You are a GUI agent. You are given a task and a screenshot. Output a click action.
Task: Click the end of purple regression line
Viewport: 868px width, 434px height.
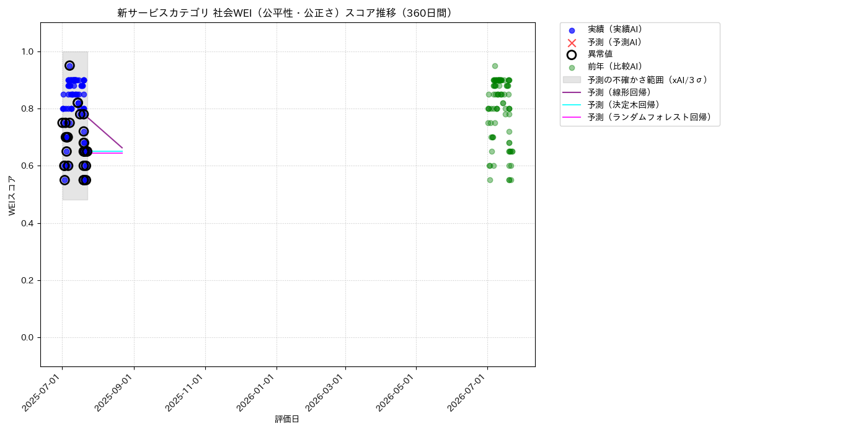coord(122,148)
